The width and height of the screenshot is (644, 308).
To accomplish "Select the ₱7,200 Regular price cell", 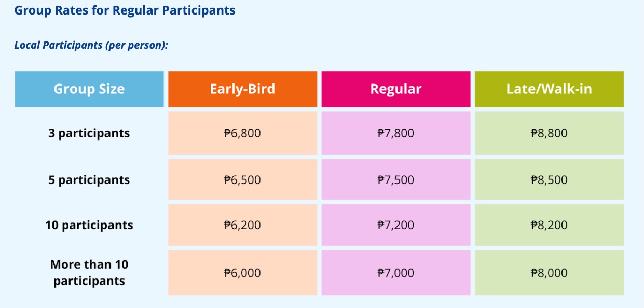I will (x=396, y=225).
